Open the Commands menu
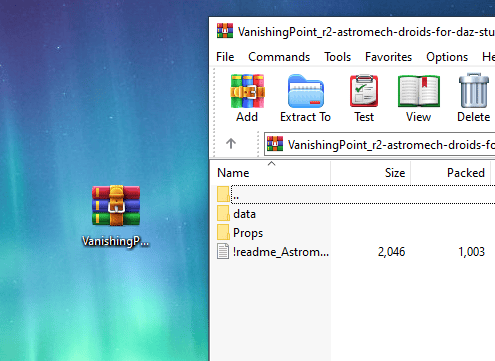The height and width of the screenshot is (361, 495). [x=279, y=57]
